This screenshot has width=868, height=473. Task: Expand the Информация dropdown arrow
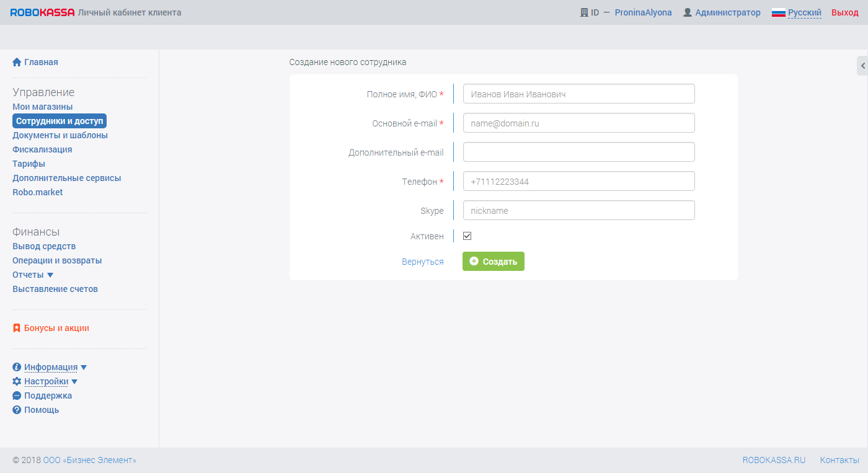click(84, 368)
